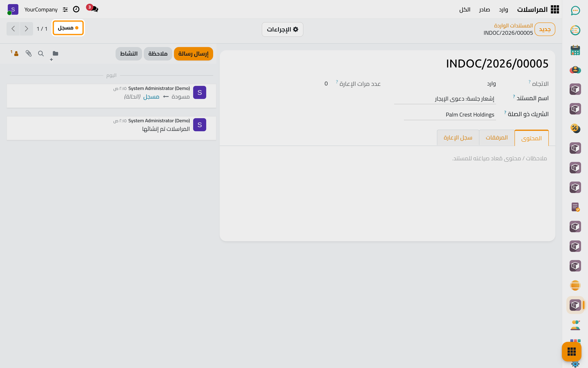588x368 pixels.
Task: Click the pager counter 1 / 1
Action: click(42, 29)
